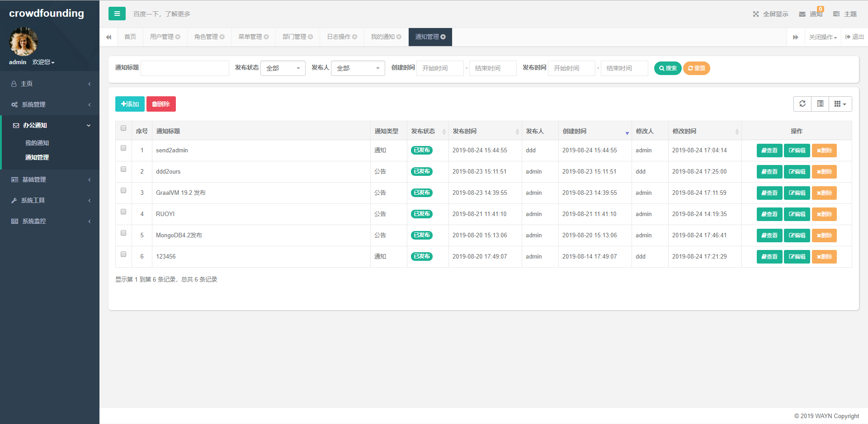Open the notification envelope icon in header
868x424 pixels.
pyautogui.click(x=802, y=14)
